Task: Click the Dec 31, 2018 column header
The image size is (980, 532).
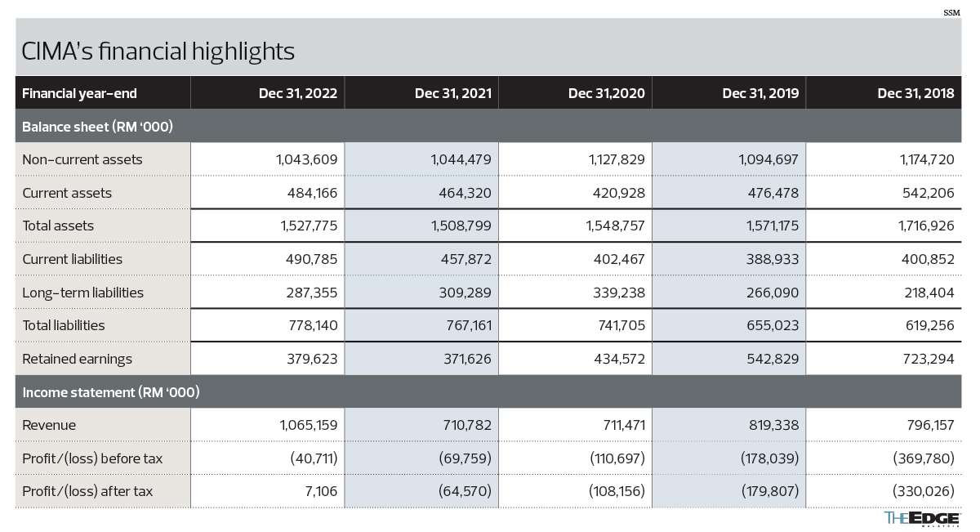Action: pos(915,93)
